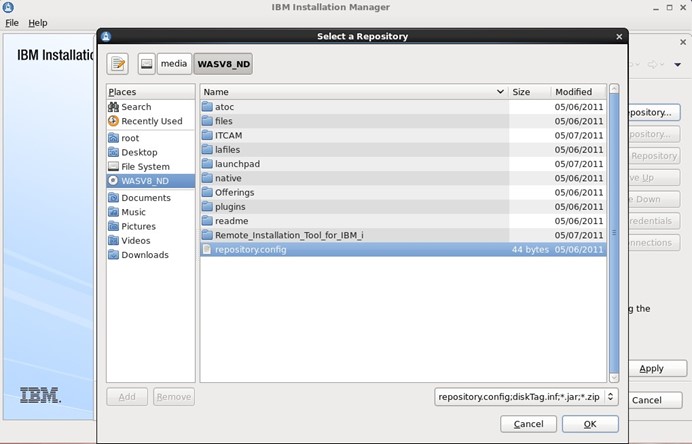Select the launchpad folder
This screenshot has height=444, width=692.
(x=237, y=164)
